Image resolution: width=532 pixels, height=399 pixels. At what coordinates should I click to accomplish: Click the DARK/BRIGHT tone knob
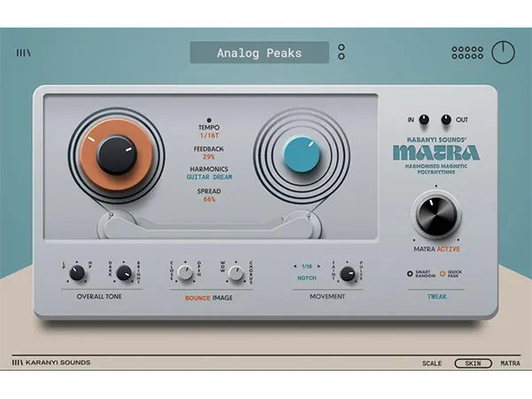coord(124,273)
